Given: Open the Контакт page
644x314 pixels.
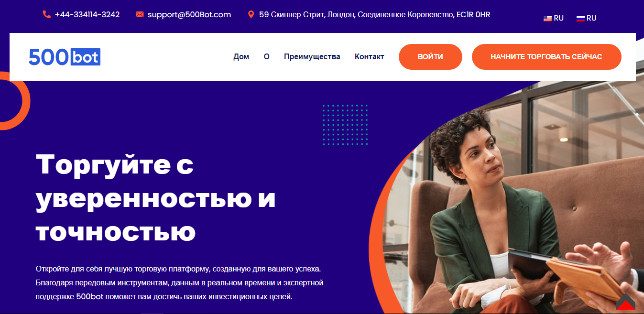Looking at the screenshot, I should [370, 56].
